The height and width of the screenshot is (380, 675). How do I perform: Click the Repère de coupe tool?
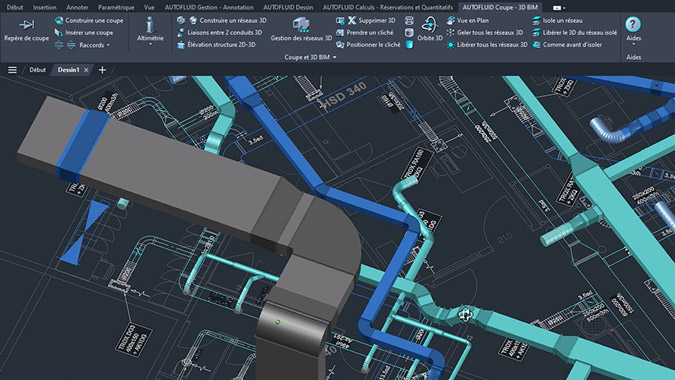[26, 29]
